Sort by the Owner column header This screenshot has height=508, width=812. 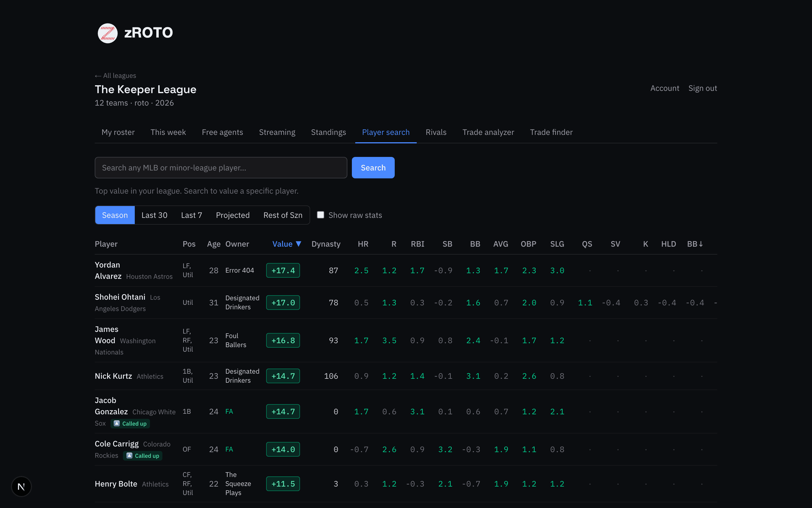coord(237,244)
